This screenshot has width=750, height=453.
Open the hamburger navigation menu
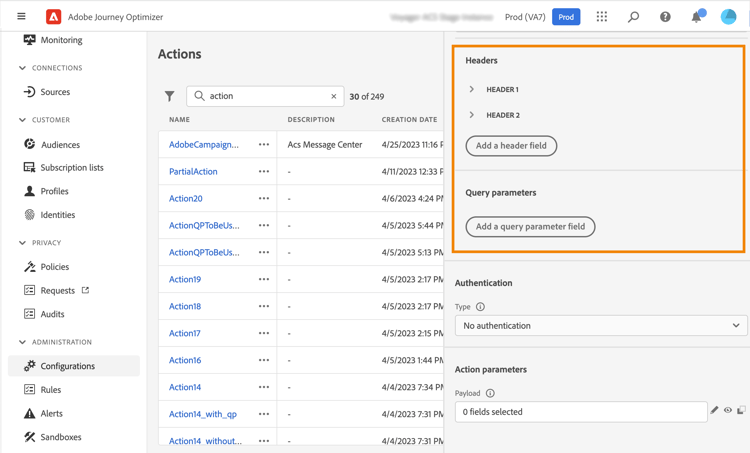point(21,17)
